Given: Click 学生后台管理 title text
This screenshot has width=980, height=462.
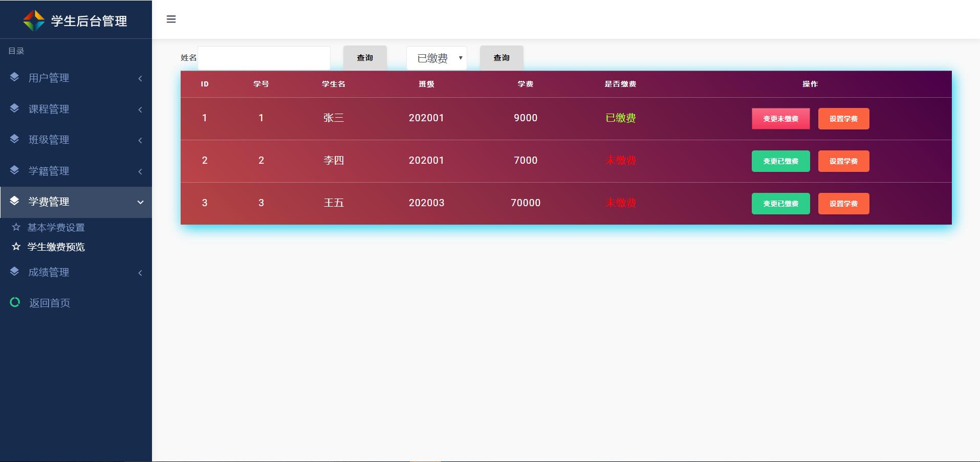Looking at the screenshot, I should 89,21.
